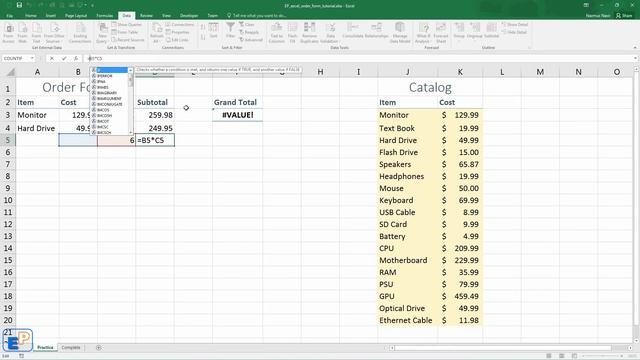Open the From Other Sources dropdown
Image resolution: width=640 pixels, height=360 pixels.
55,33
